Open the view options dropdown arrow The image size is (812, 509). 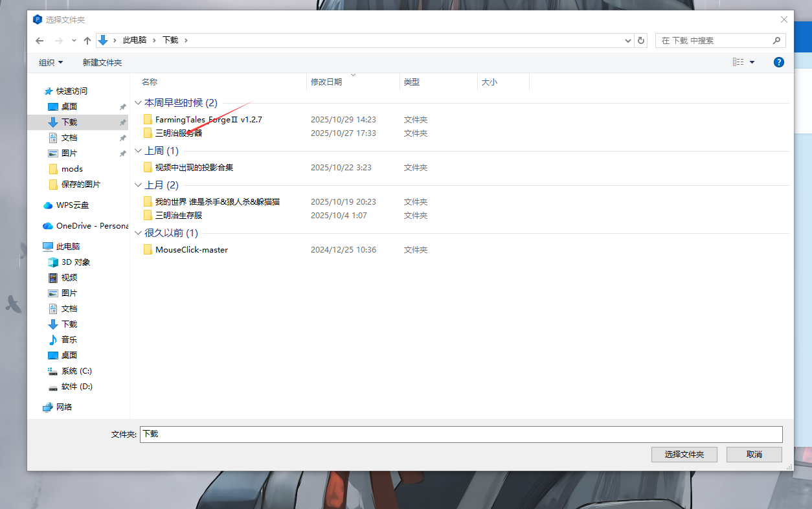[752, 62]
